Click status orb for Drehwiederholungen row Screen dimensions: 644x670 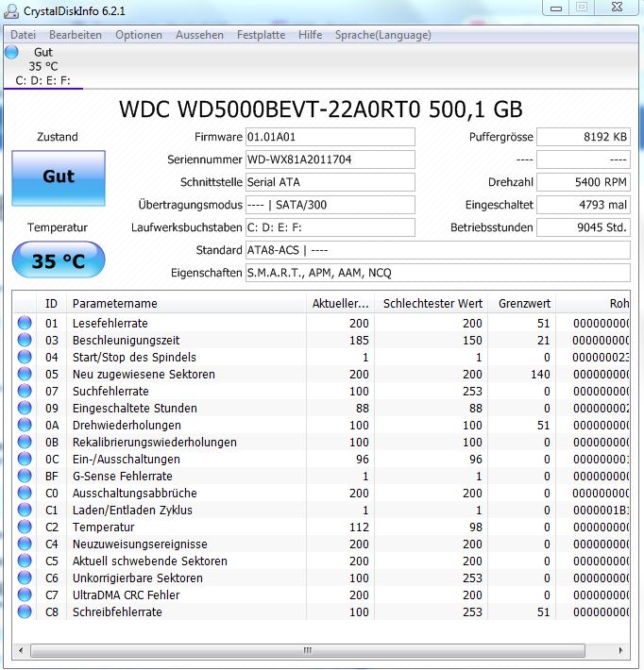tap(25, 425)
